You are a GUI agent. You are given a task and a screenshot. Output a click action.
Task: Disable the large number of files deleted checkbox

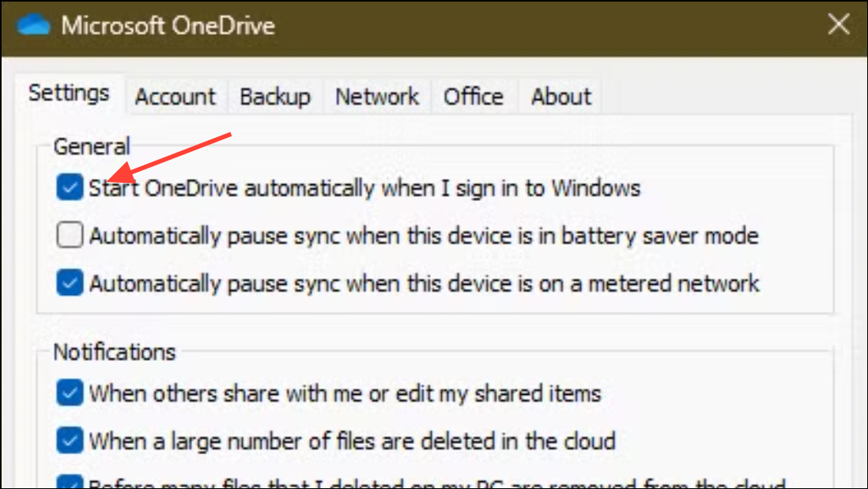coord(70,440)
